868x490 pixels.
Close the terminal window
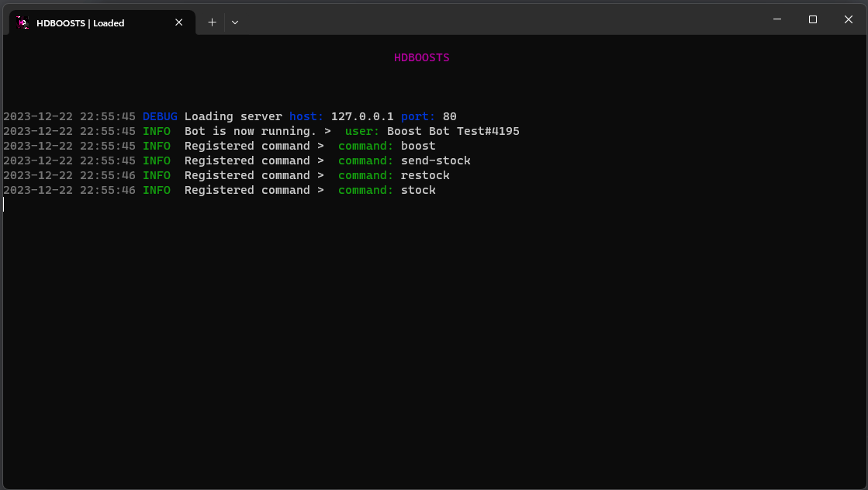click(x=848, y=19)
